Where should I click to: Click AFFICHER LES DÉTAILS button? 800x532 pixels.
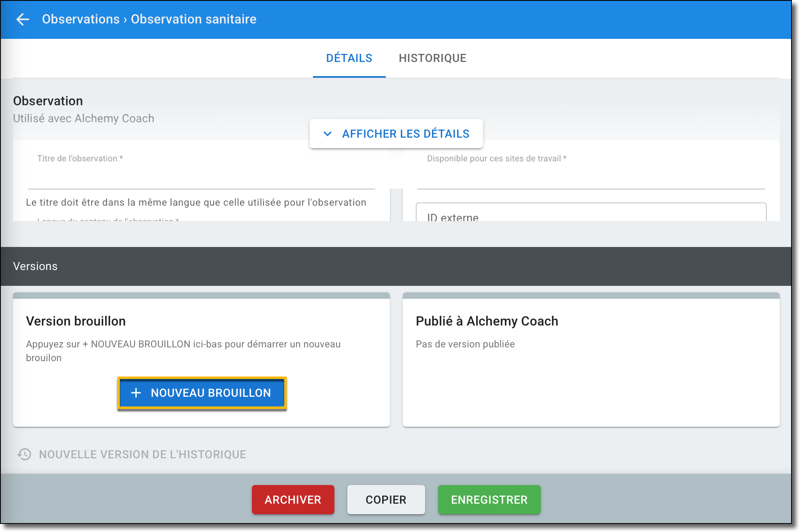(x=405, y=134)
